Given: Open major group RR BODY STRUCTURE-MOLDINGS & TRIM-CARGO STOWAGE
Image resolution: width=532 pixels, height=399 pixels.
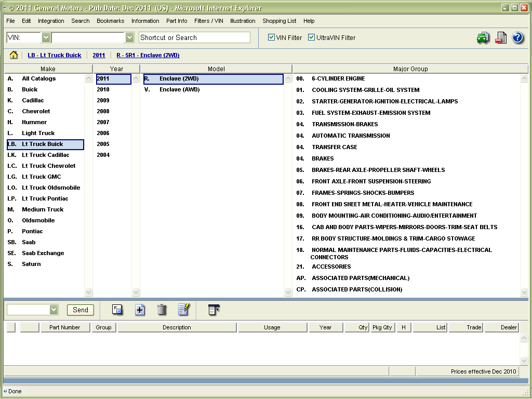Looking at the screenshot, I should pos(393,238).
